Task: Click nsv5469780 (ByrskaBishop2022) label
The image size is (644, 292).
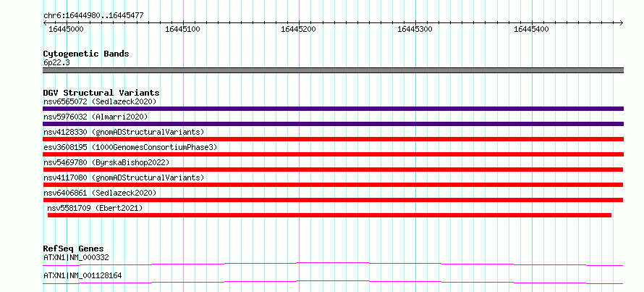Action: pyautogui.click(x=106, y=162)
